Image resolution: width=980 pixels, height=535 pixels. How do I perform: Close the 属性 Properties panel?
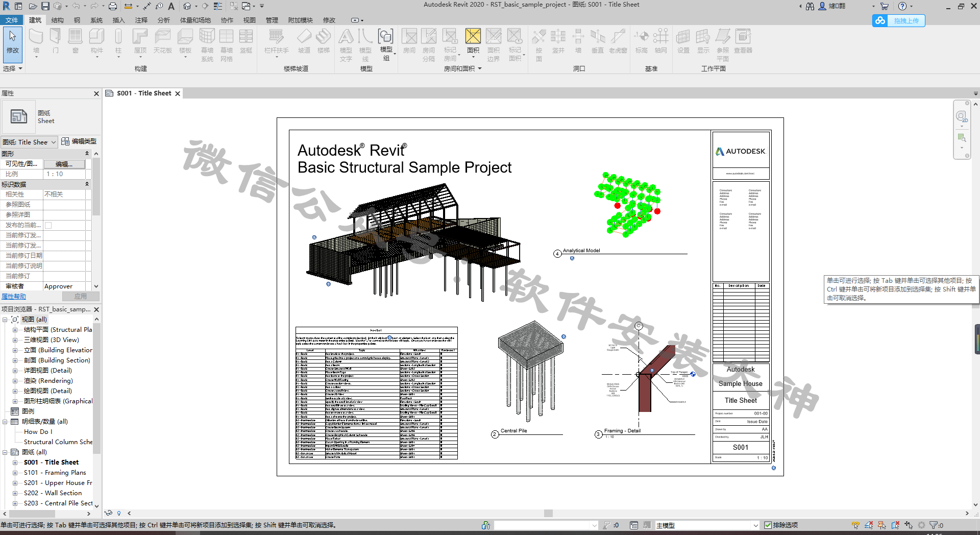[96, 93]
